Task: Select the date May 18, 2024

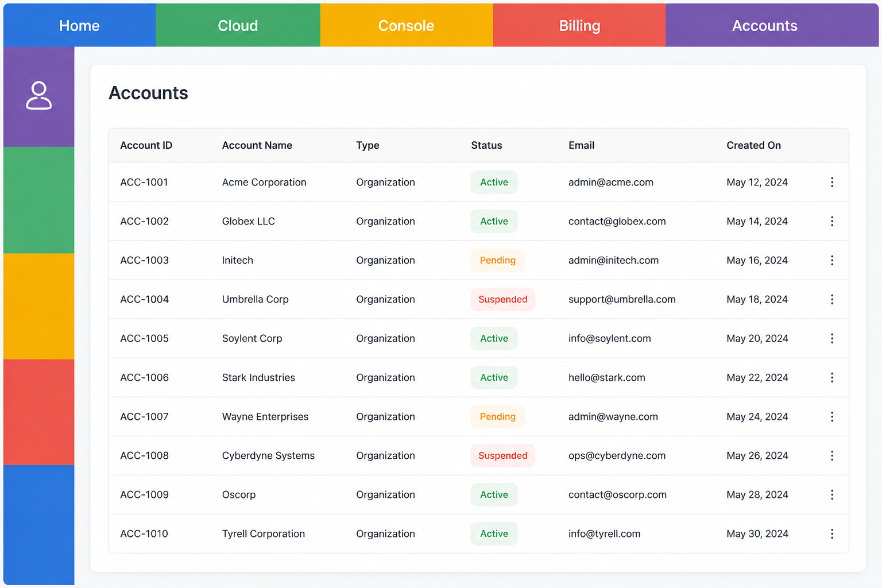Action: (x=757, y=299)
